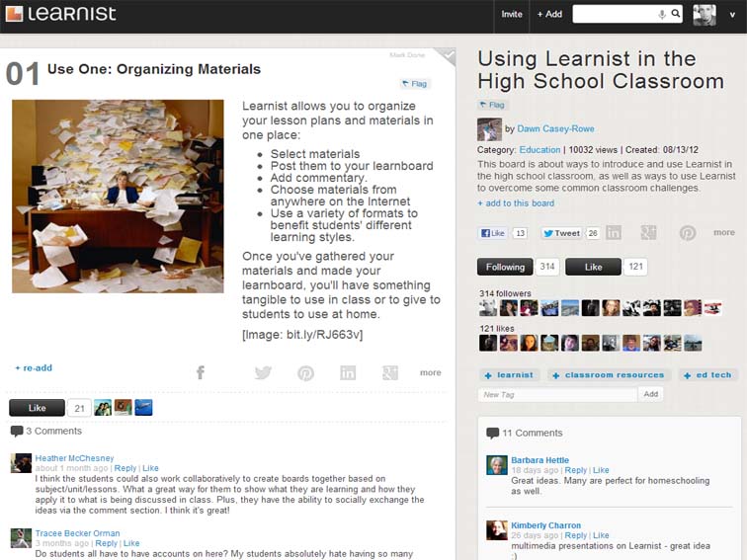Click the classroom resources tag

[610, 375]
